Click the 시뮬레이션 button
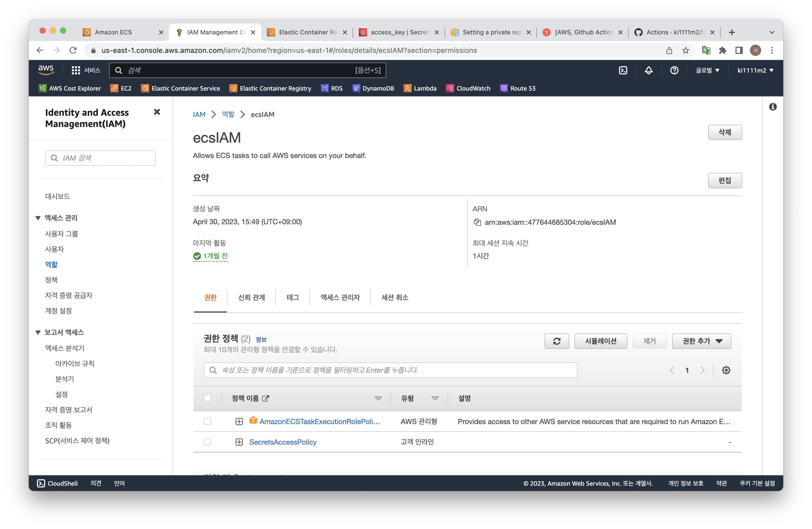This screenshot has height=529, width=812. coord(601,341)
